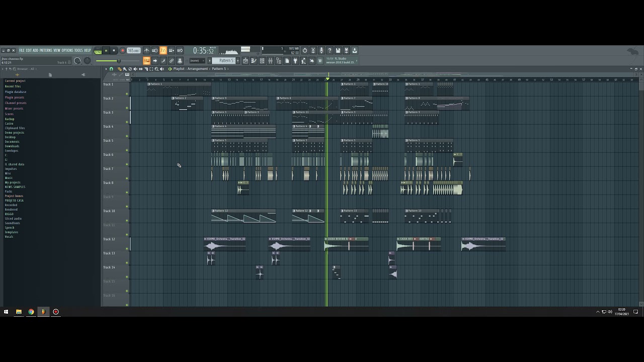Viewport: 644px width, 362px height.
Task: Click the 0:35:52 time display
Action: 203,51
